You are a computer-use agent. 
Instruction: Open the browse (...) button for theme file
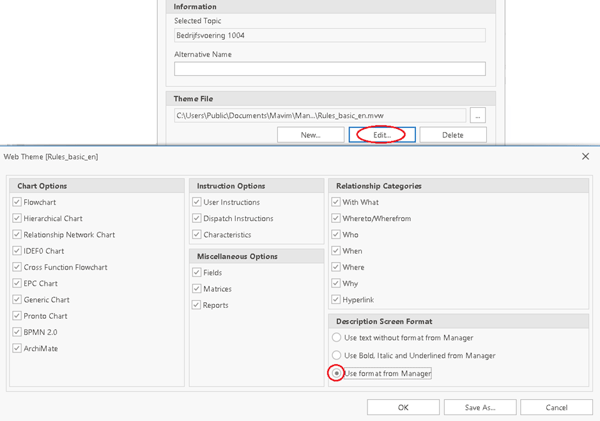[479, 116]
